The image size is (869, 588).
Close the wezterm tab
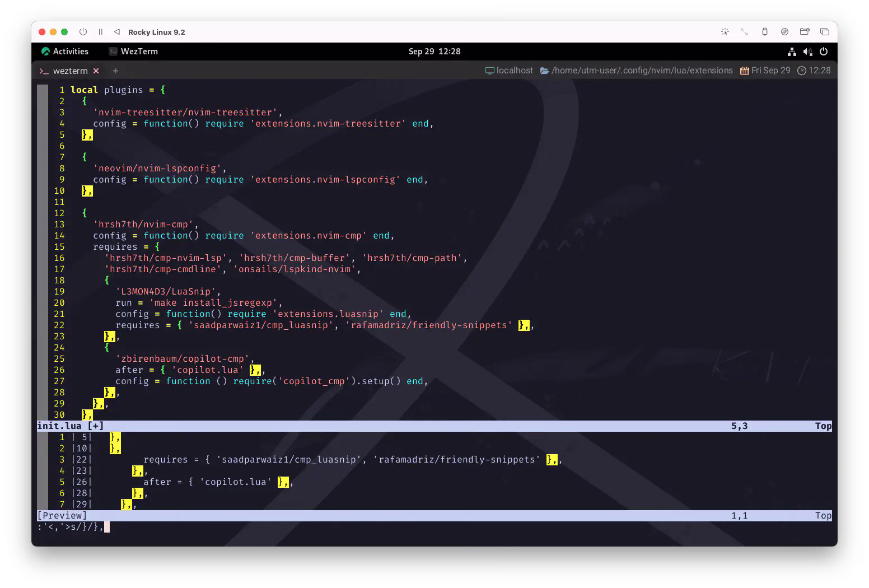click(x=96, y=71)
